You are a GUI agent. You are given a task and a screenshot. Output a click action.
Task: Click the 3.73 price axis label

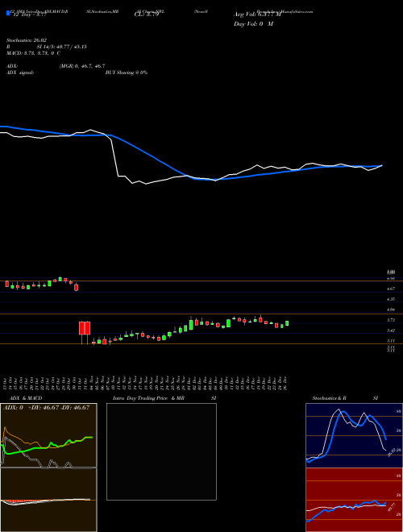[x=391, y=320]
